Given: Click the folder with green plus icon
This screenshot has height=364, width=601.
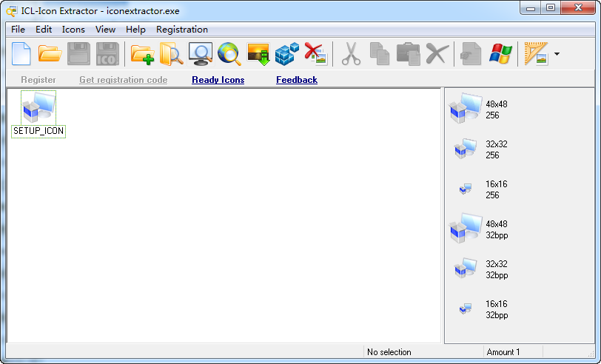Looking at the screenshot, I should click(x=142, y=54).
